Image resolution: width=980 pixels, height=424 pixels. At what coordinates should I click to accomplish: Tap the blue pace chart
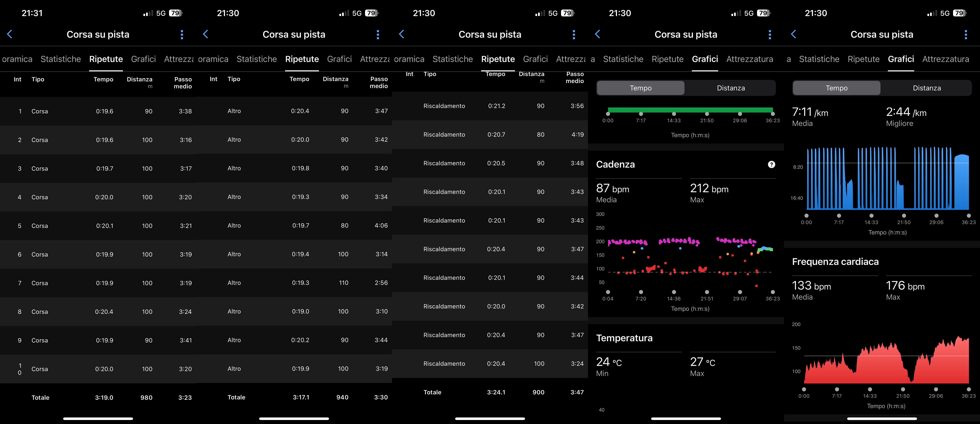pos(888,178)
